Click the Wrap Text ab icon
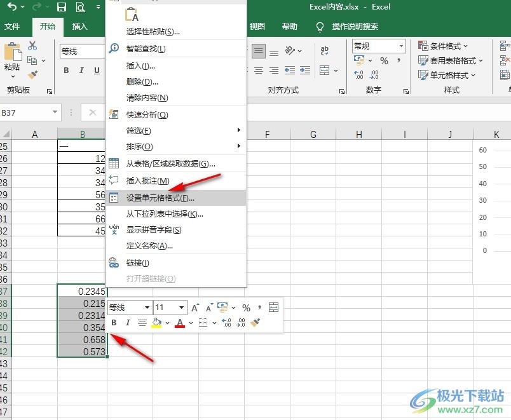Viewport: 511px width, 420px height. [324, 50]
